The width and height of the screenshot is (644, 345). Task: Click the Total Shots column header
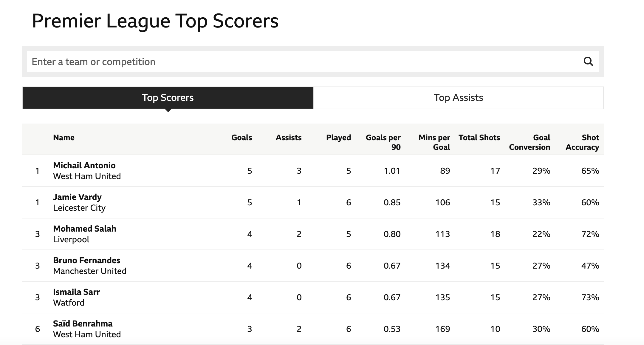pyautogui.click(x=479, y=138)
